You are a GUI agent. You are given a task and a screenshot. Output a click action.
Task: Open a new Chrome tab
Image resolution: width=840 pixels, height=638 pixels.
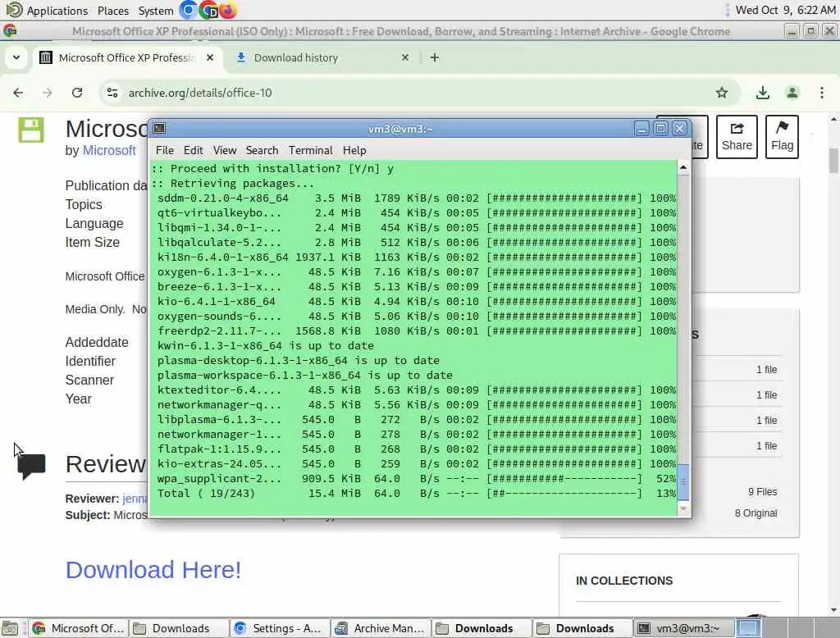pos(435,57)
